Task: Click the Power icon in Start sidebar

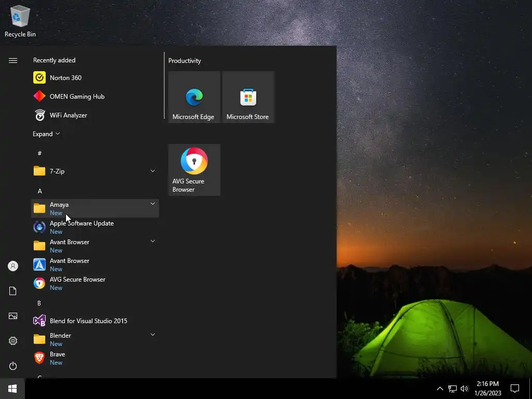Action: point(13,366)
